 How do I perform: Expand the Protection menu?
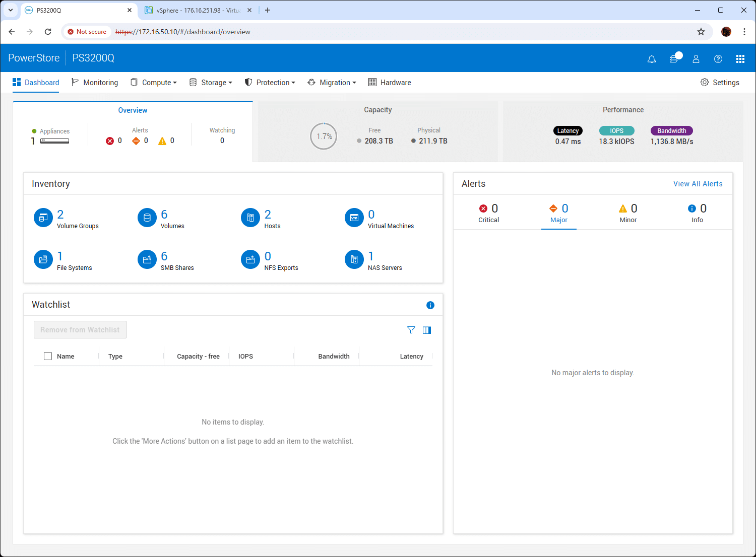coord(270,83)
